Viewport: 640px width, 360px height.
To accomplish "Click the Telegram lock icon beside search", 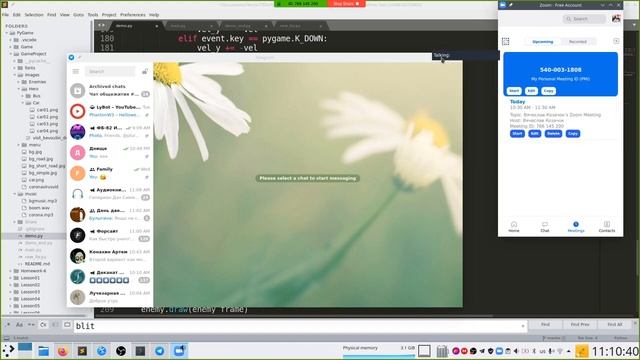I will coord(144,71).
